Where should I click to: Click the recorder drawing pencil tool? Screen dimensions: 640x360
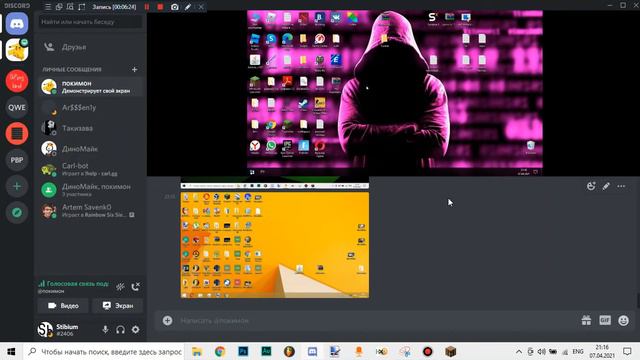[x=188, y=7]
